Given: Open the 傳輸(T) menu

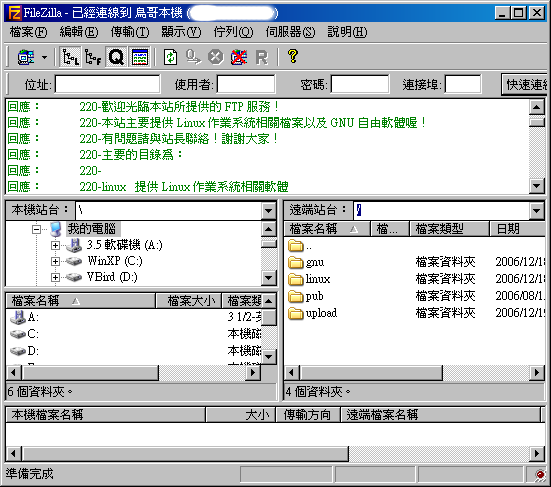Looking at the screenshot, I should (130, 32).
